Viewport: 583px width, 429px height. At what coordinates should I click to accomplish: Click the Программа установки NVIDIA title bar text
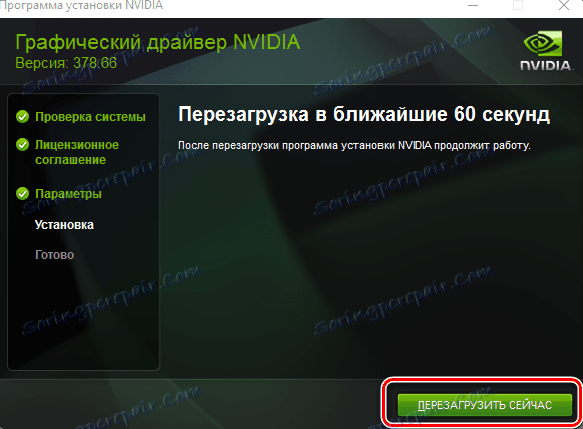(x=81, y=5)
